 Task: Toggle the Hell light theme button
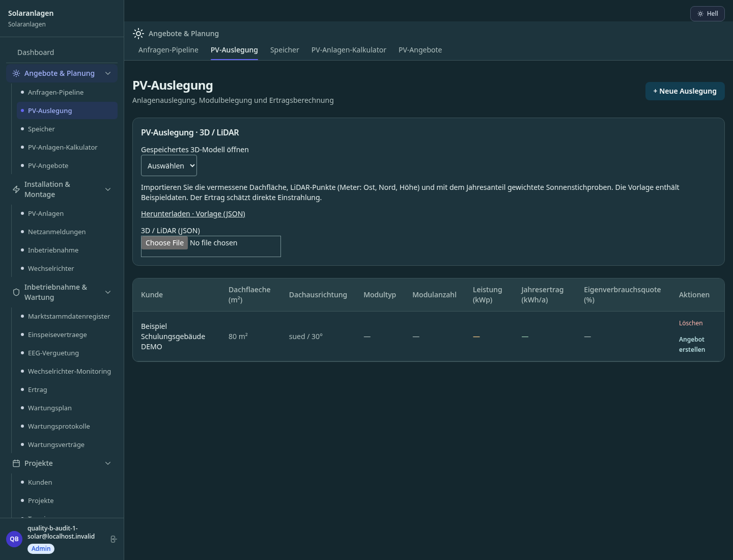click(x=708, y=14)
